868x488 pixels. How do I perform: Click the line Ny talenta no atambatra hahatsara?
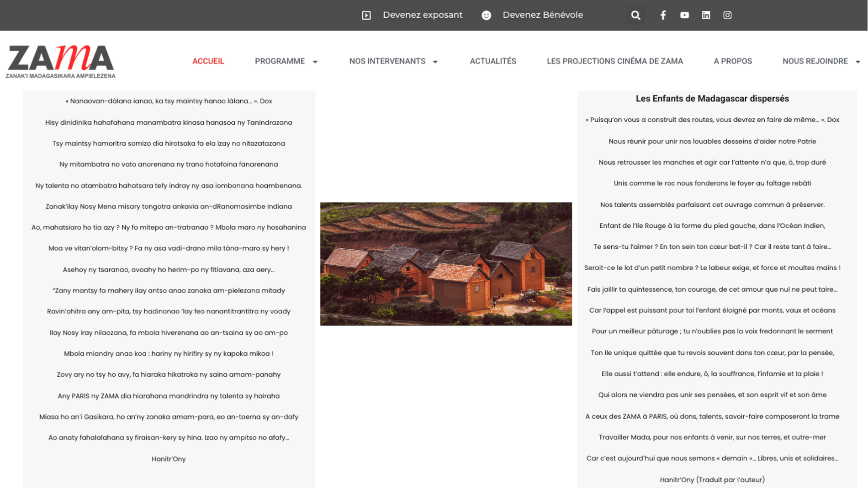click(x=169, y=185)
